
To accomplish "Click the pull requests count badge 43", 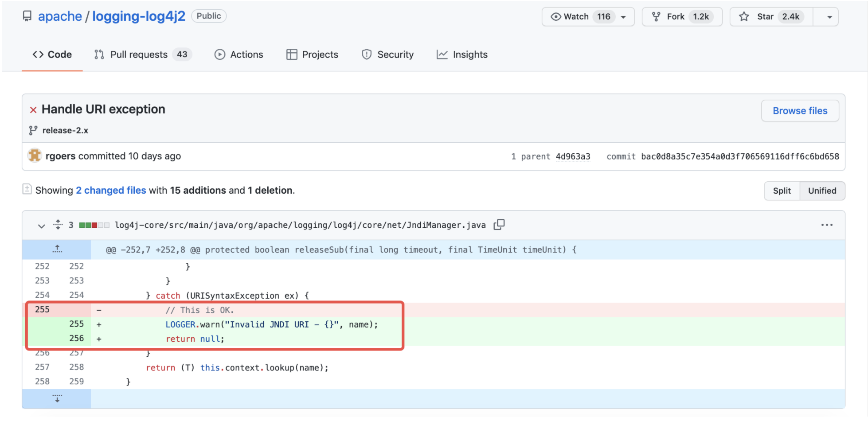I will pos(182,55).
